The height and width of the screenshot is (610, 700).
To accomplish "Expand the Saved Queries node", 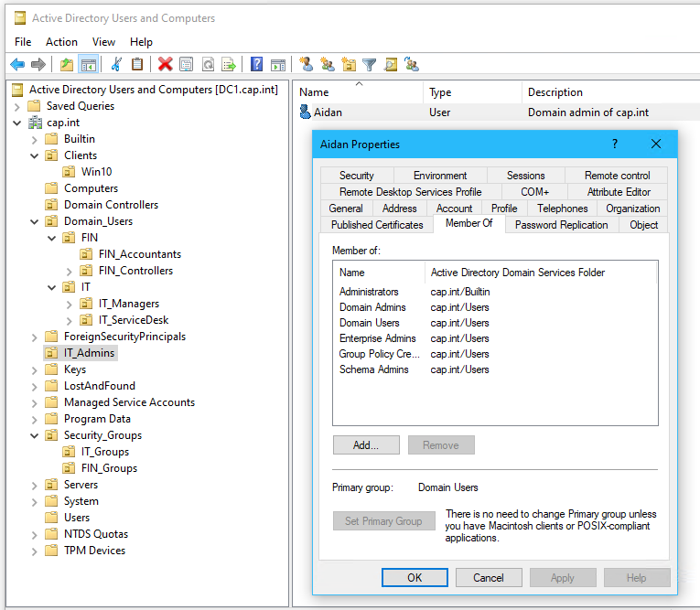I will click(x=17, y=107).
